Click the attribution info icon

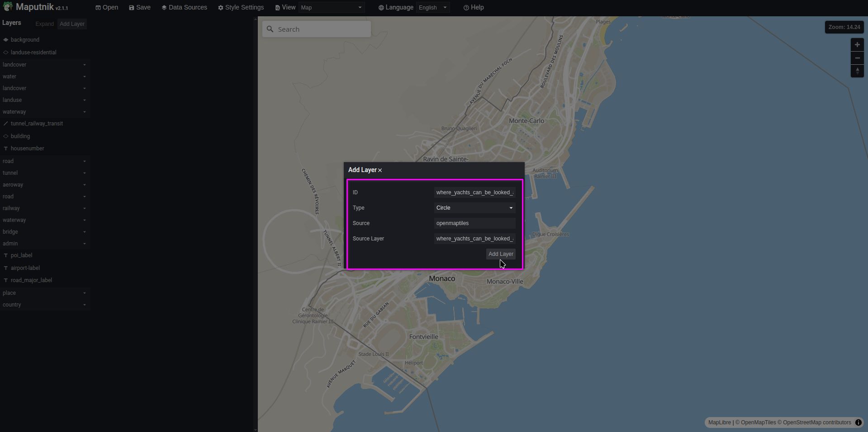[858, 422]
